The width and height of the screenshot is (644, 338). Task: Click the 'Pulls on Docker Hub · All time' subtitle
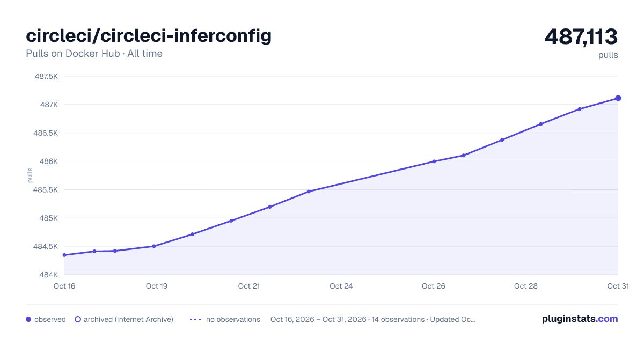(94, 54)
